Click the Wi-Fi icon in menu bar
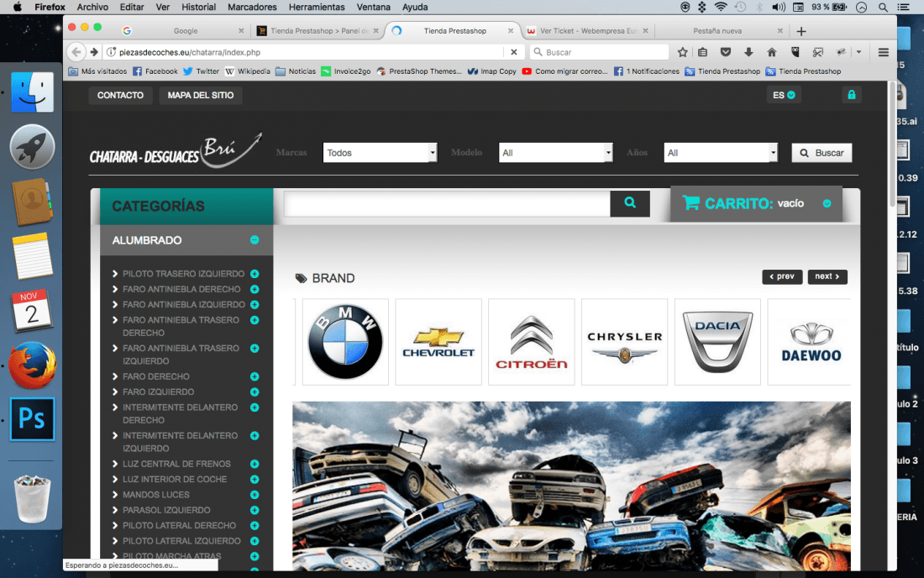This screenshot has height=578, width=924. coord(720,7)
